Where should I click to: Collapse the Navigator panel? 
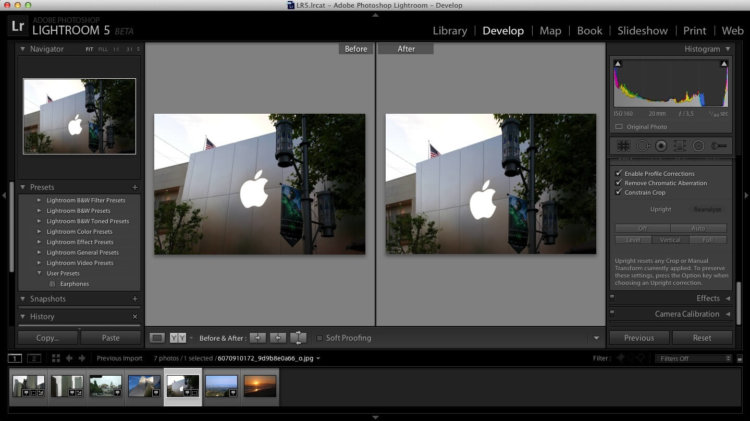pos(22,49)
